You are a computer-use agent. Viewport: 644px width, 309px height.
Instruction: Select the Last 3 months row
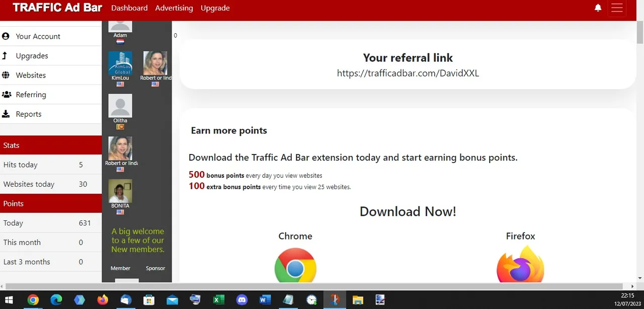point(51,262)
